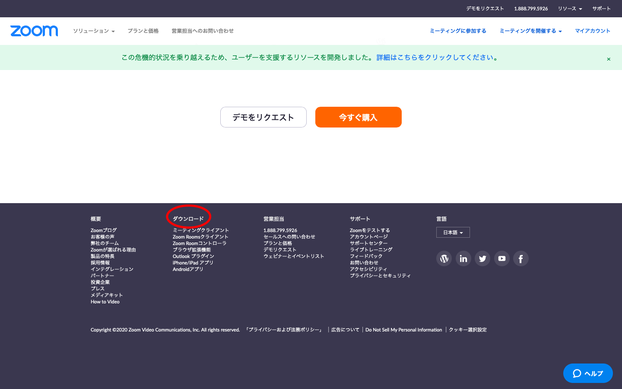
Task: Open アクセシビリティ footer link
Action: (x=368, y=269)
